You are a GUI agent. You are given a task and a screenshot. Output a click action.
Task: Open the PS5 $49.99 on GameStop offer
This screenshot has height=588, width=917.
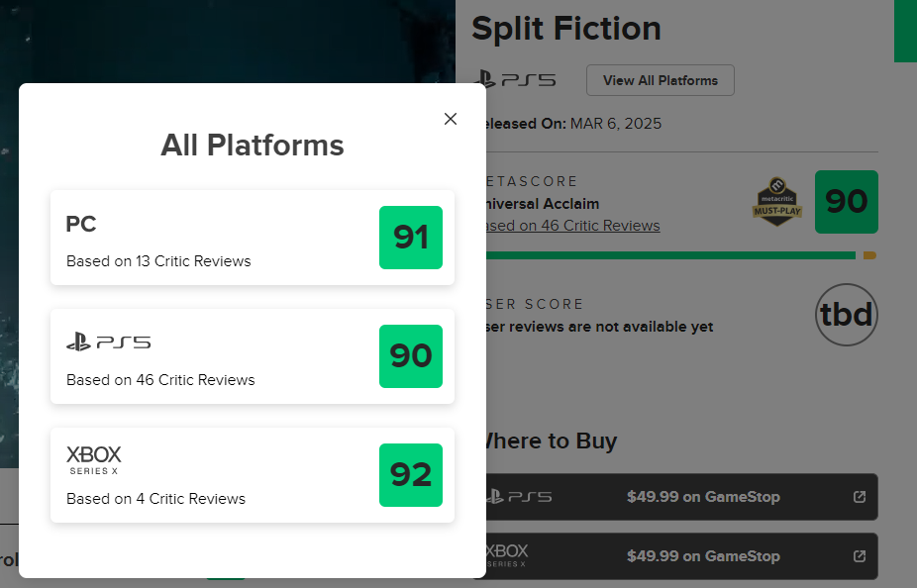pos(703,497)
